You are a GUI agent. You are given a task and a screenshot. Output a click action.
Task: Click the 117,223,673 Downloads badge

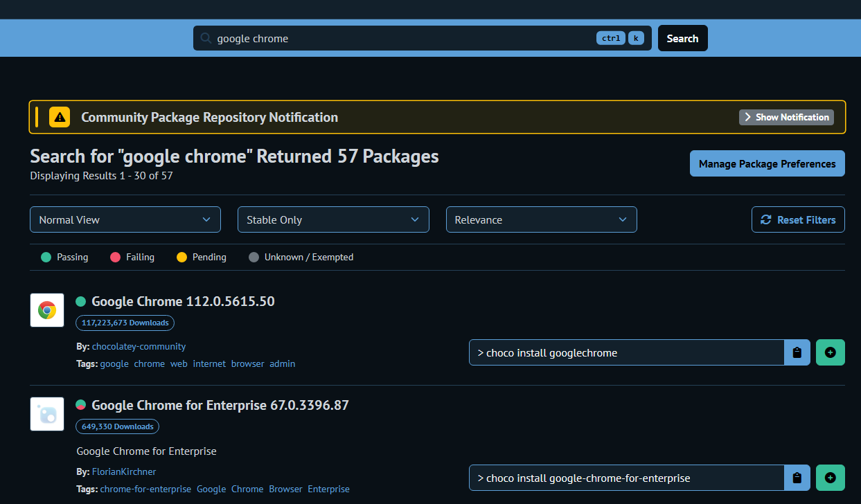coord(125,323)
